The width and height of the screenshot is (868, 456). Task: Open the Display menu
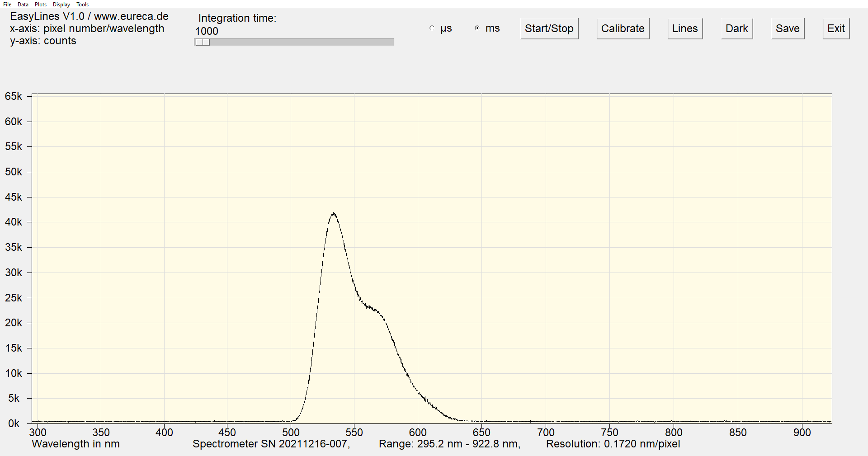[x=61, y=4]
